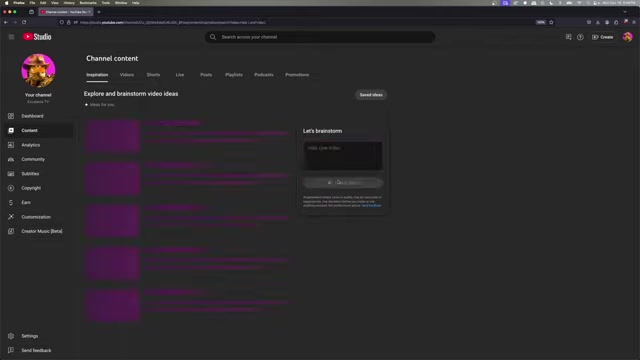Viewport: 640px width, 360px height.
Task: Open the Customization wand icon
Action: [11, 217]
